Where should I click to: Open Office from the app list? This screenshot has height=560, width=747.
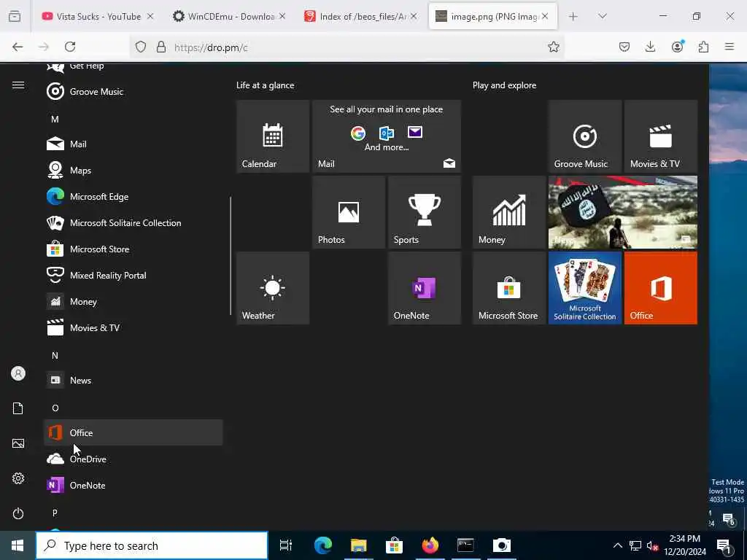click(133, 432)
